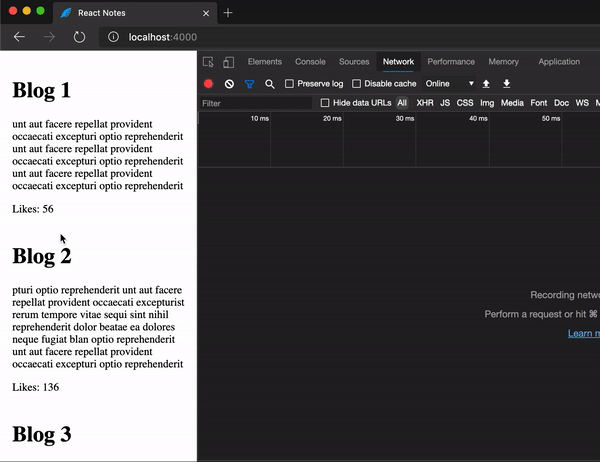The width and height of the screenshot is (600, 462).
Task: Filter requests by Media
Action: [x=512, y=103]
